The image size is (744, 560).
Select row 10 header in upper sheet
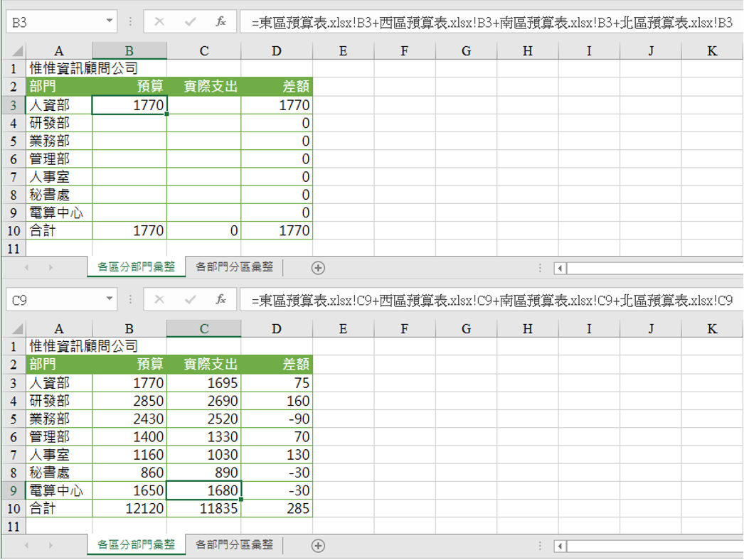[14, 230]
